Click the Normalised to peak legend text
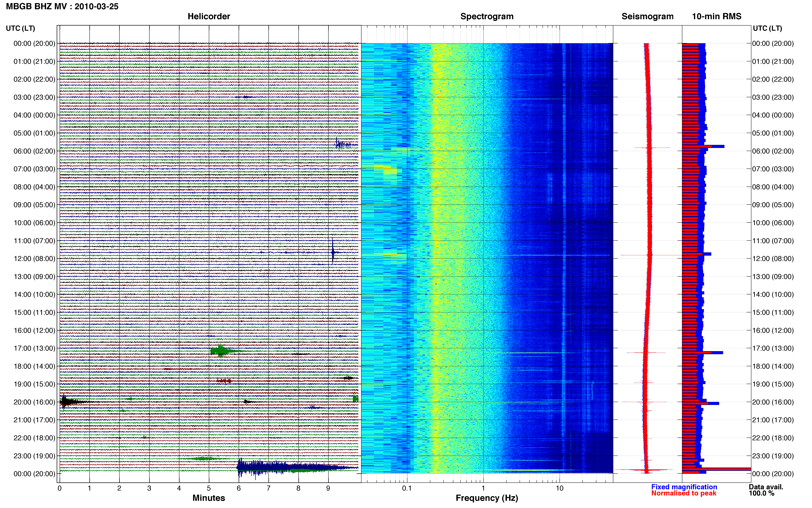This screenshot has width=812, height=508. coord(684,493)
